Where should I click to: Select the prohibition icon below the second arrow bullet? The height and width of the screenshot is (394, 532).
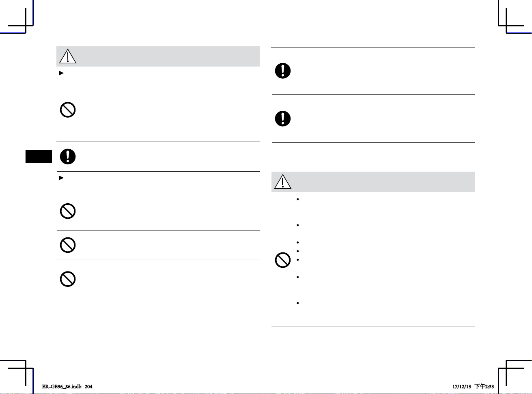pyautogui.click(x=68, y=211)
